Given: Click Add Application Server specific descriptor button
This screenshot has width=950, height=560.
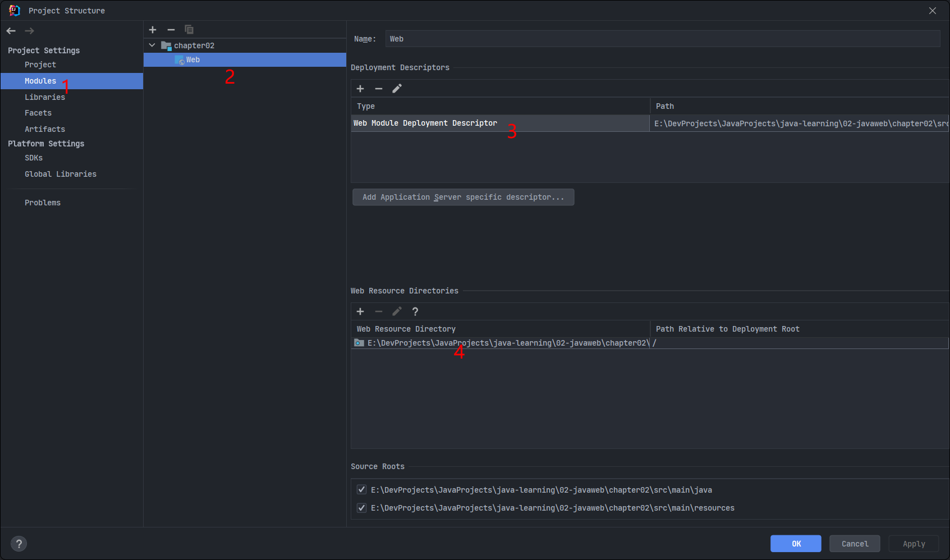Looking at the screenshot, I should [463, 197].
